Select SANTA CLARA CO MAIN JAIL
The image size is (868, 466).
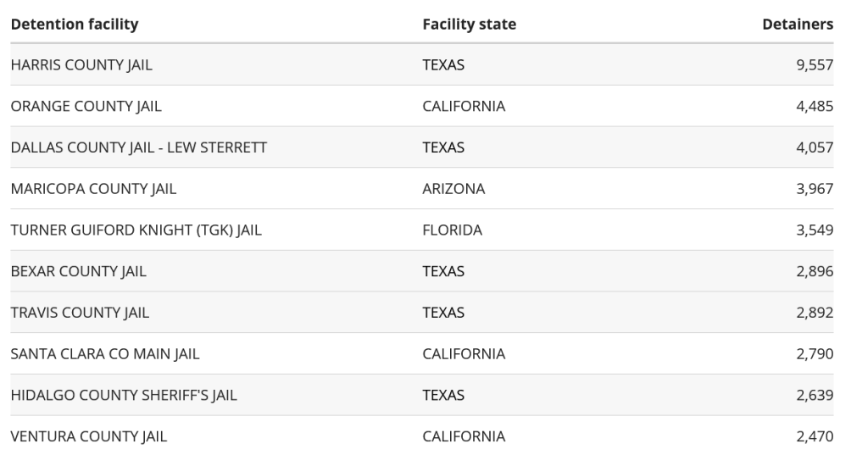(105, 354)
